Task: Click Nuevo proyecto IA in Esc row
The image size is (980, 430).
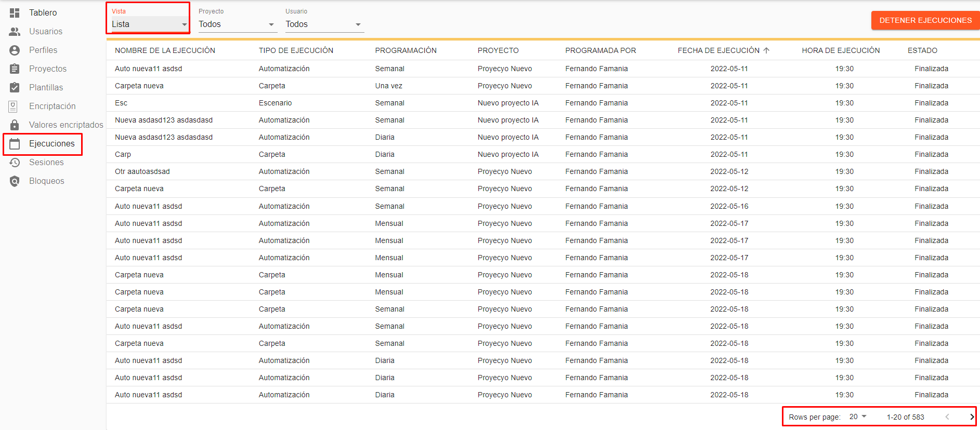Action: point(508,103)
